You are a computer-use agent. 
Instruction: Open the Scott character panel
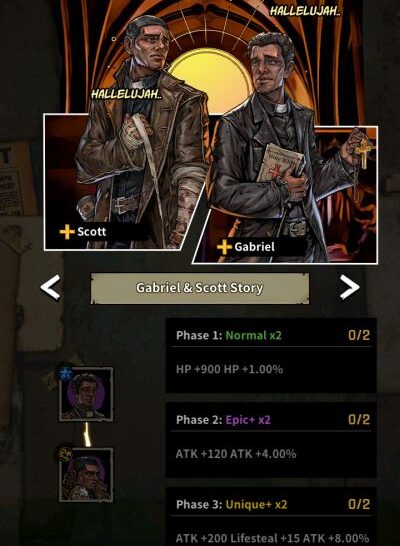pos(122,181)
